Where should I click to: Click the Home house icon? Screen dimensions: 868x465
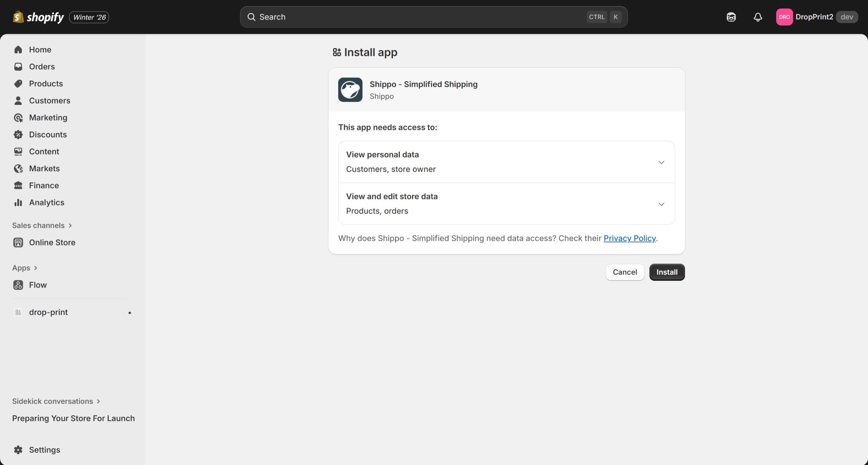pyautogui.click(x=18, y=49)
